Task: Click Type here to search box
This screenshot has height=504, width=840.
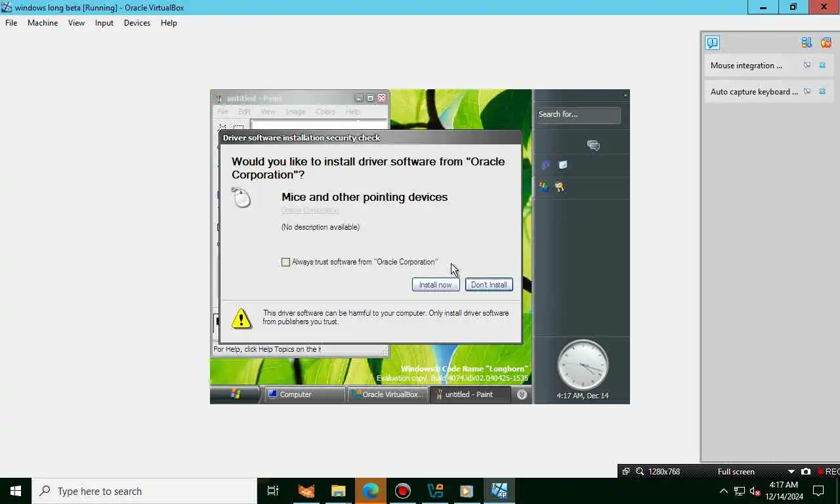Action: point(144,491)
